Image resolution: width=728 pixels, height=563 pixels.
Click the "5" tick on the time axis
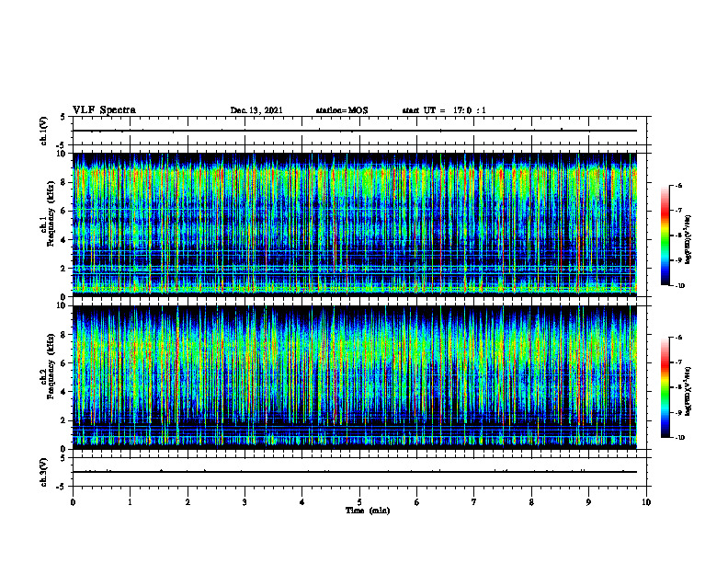359,502
